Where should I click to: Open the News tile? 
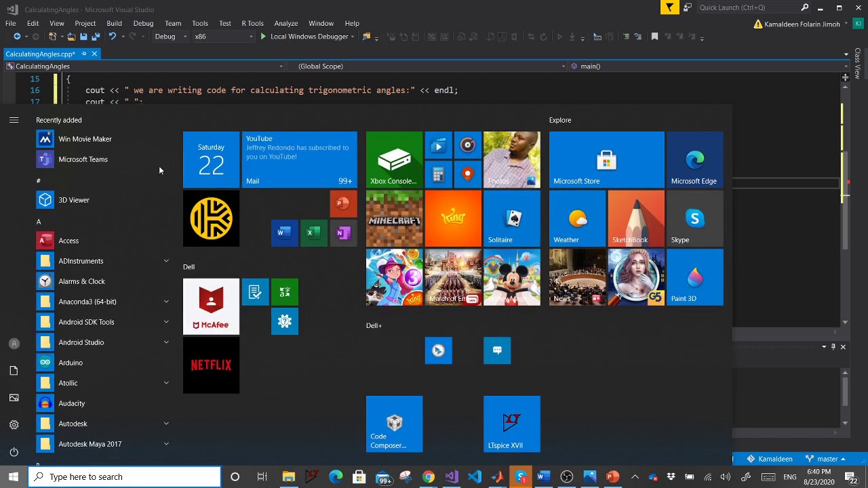pos(577,277)
